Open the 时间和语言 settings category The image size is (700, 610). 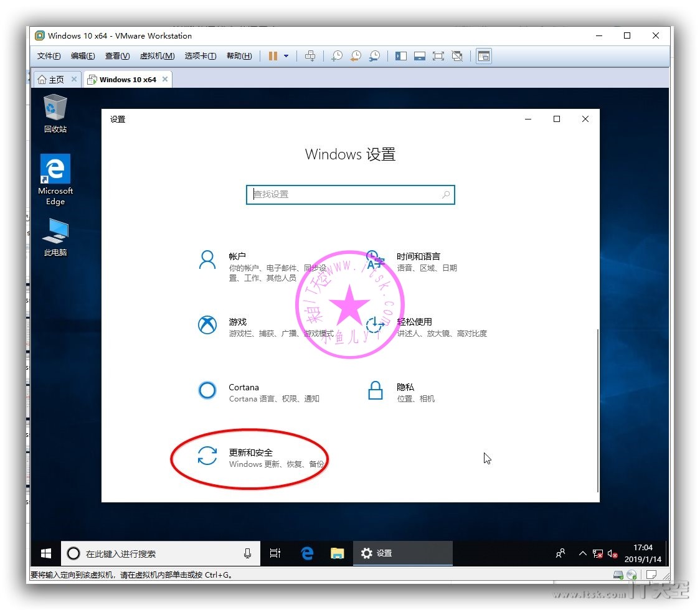412,262
